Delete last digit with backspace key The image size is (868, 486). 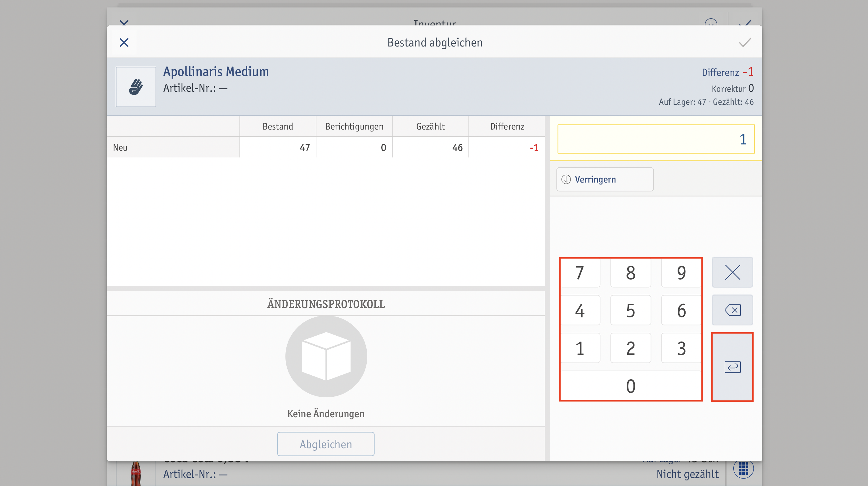(732, 310)
